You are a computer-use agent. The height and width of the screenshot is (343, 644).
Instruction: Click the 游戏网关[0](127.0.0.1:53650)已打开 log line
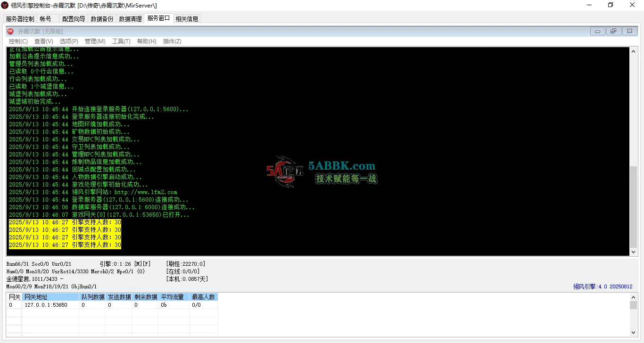99,215
